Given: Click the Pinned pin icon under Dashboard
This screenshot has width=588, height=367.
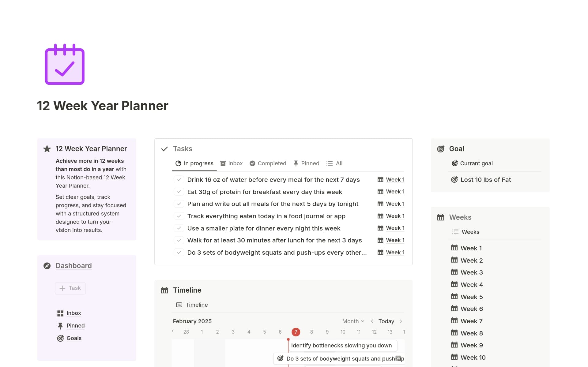Looking at the screenshot, I should click(x=60, y=325).
